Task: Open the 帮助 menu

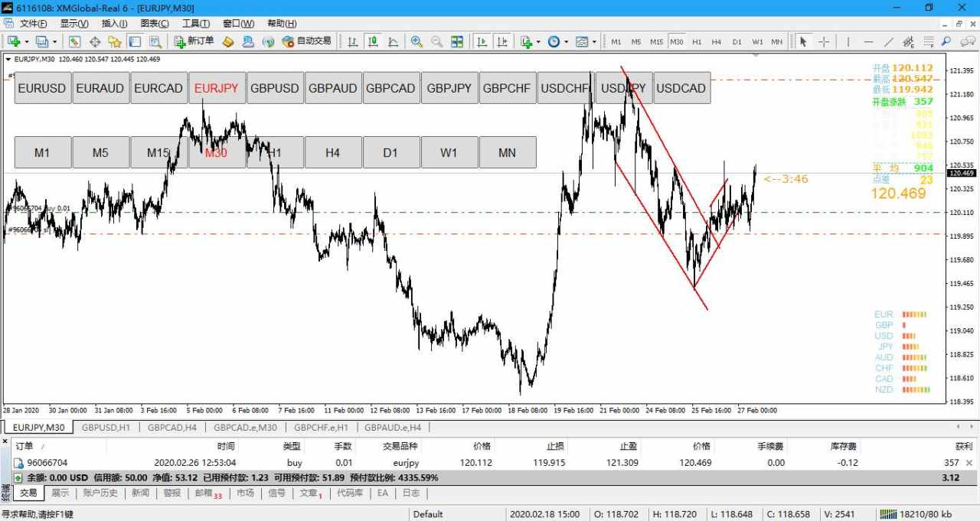Action: tap(282, 24)
